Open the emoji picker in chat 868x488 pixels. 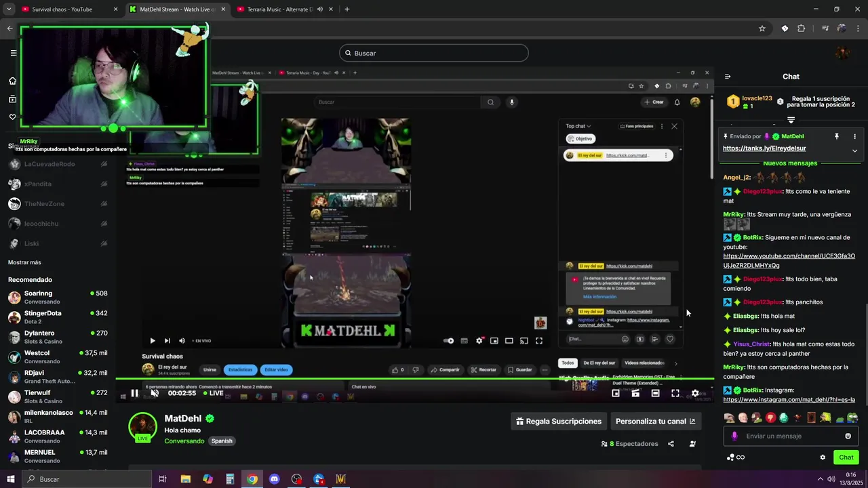tap(848, 436)
